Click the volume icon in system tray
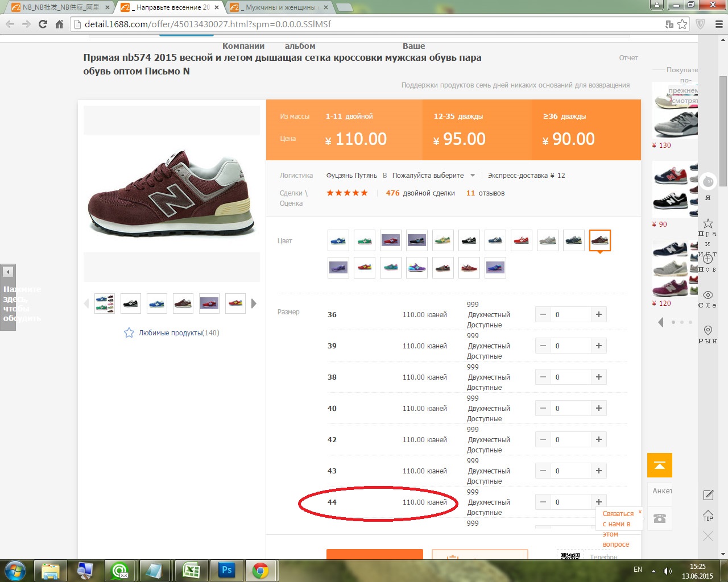Image resolution: width=728 pixels, height=582 pixels. pyautogui.click(x=668, y=571)
